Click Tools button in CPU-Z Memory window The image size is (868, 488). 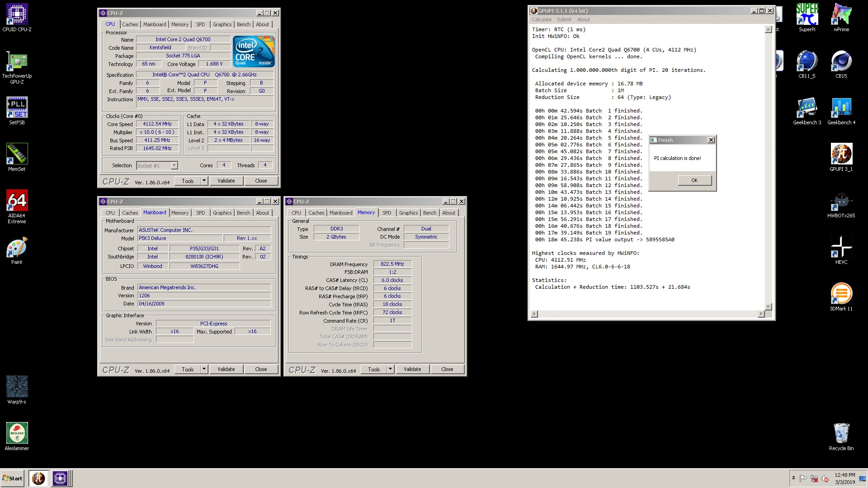pos(374,369)
